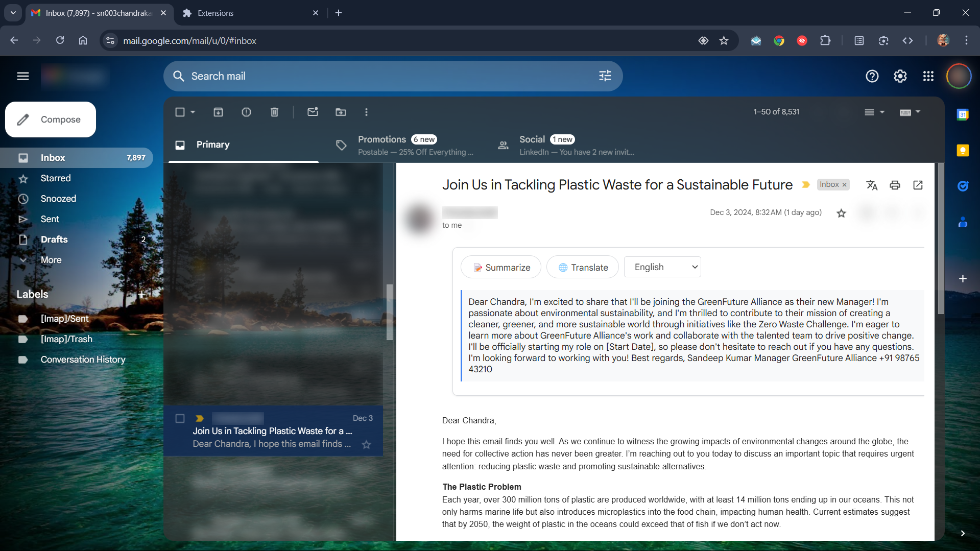Mark the conversation as unread
Image resolution: width=980 pixels, height=551 pixels.
(313, 112)
